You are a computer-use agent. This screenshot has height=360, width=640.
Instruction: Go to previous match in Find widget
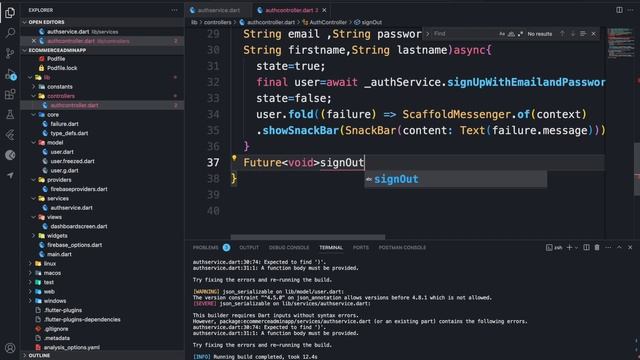click(x=562, y=34)
